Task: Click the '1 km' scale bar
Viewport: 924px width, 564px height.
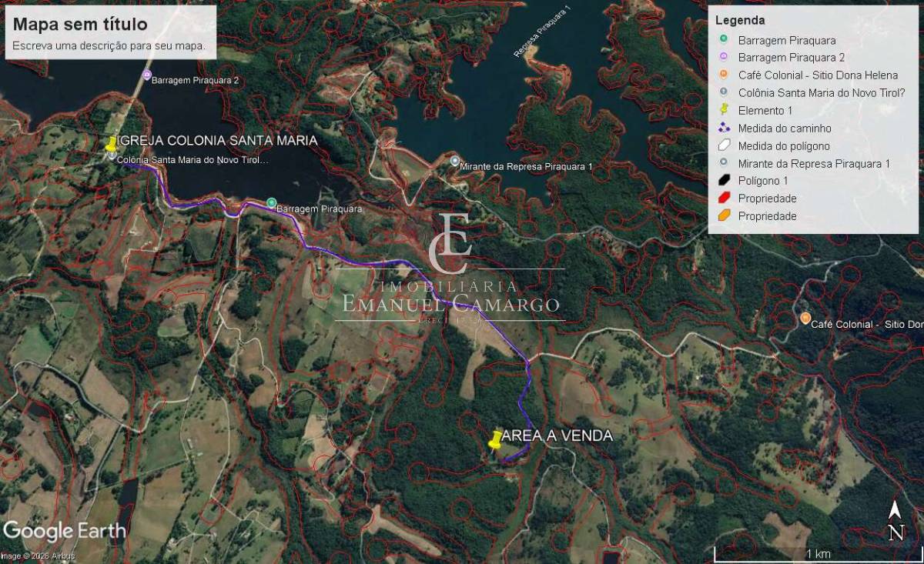Action: 817,554
